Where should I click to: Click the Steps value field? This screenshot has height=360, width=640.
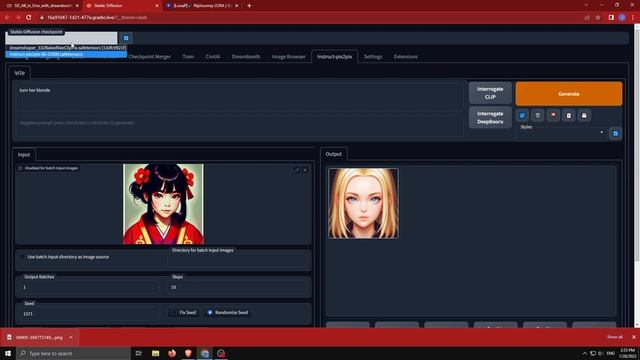coord(238,287)
